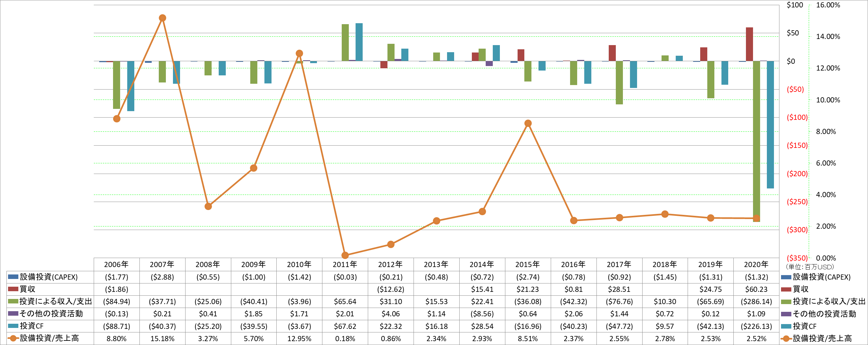Click the $65.64 cell under 2011年

coord(345,302)
